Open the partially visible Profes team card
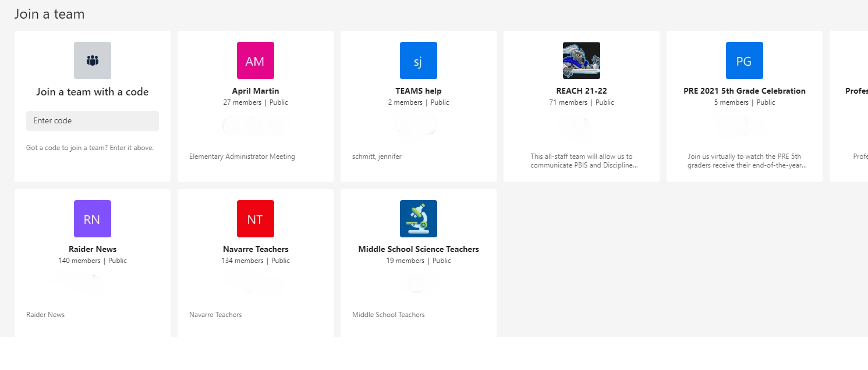The width and height of the screenshot is (868, 370). [x=849, y=106]
